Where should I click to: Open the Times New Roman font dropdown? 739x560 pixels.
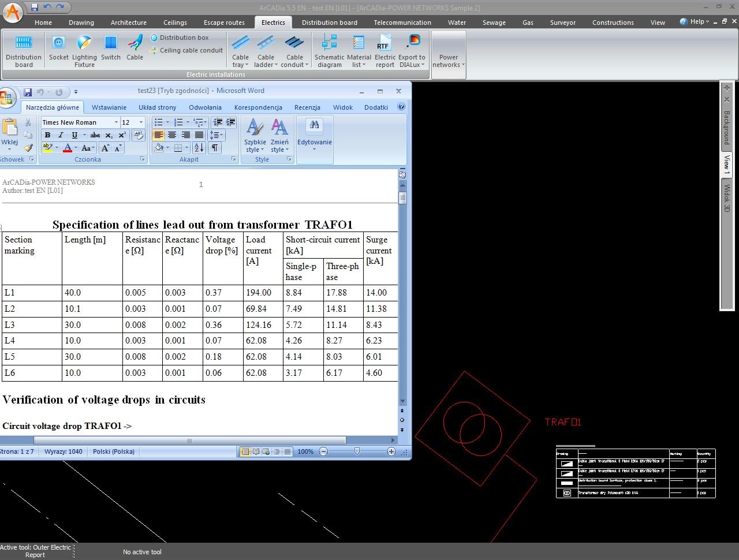click(116, 122)
